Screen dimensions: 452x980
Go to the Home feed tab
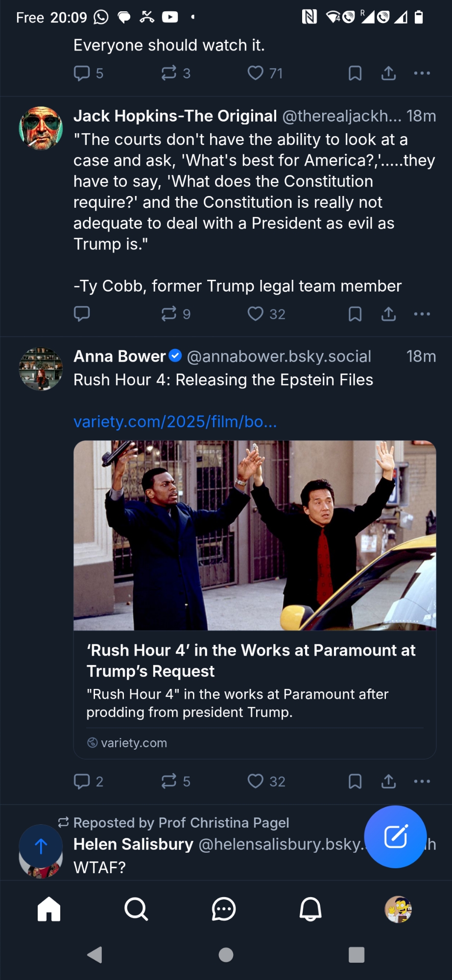49,909
